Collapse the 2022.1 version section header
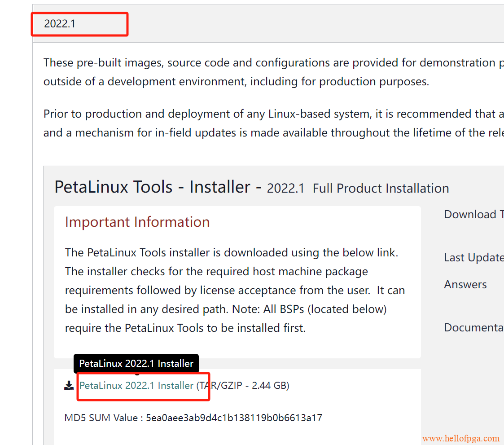The image size is (504, 445). (x=60, y=24)
